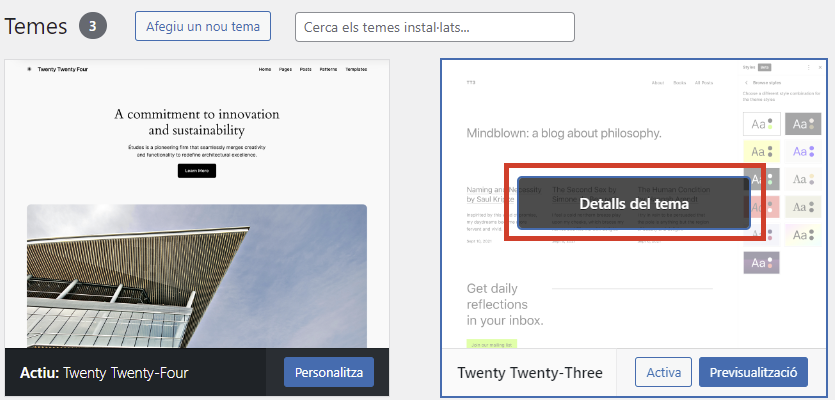Click 'Learn More' button in Twenty Twenty-Four preview

[x=197, y=170]
